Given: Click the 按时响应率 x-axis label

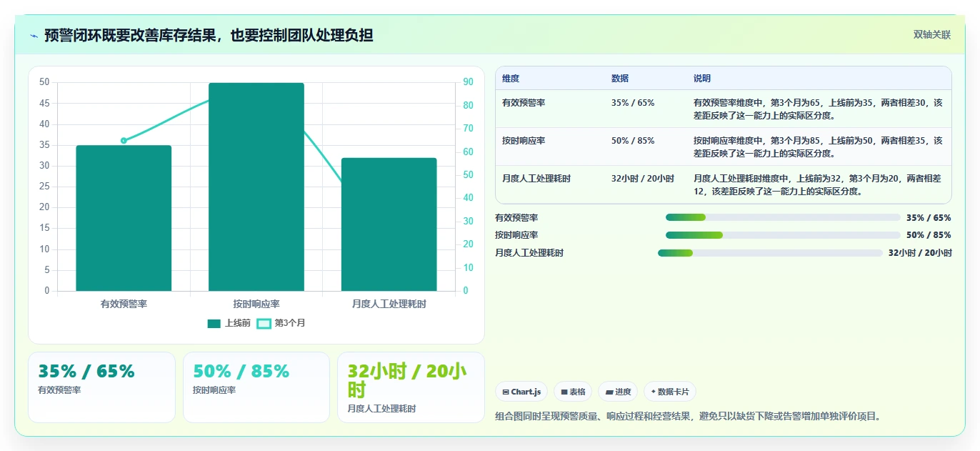Looking at the screenshot, I should pyautogui.click(x=256, y=304).
